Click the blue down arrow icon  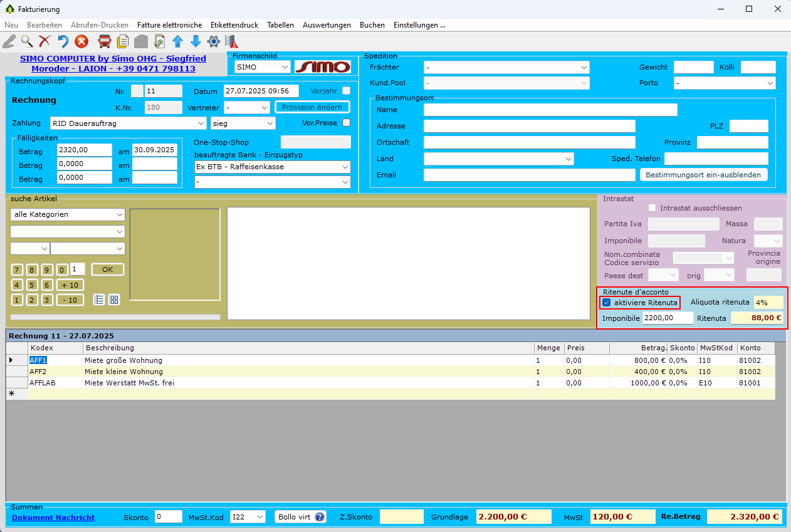[196, 41]
